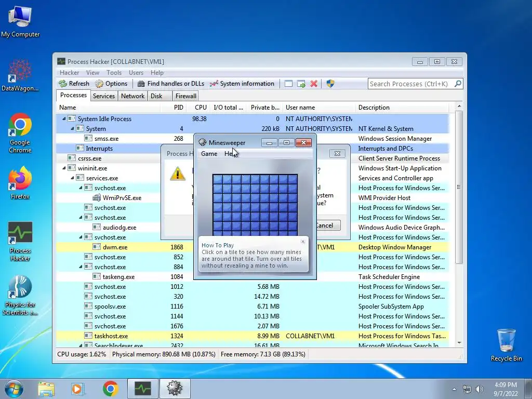Viewport: 532px width, 399px height.
Task: Open Process Hacker's Help menu
Action: point(157,73)
